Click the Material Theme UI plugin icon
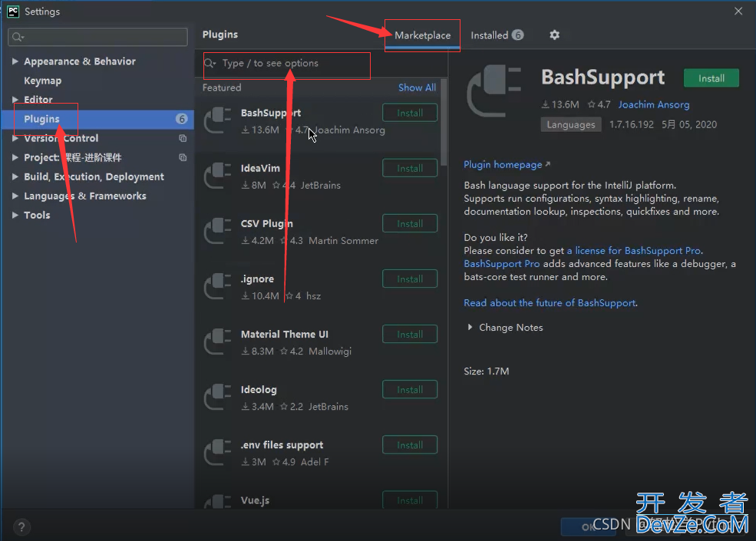Image resolution: width=756 pixels, height=541 pixels. (x=218, y=343)
